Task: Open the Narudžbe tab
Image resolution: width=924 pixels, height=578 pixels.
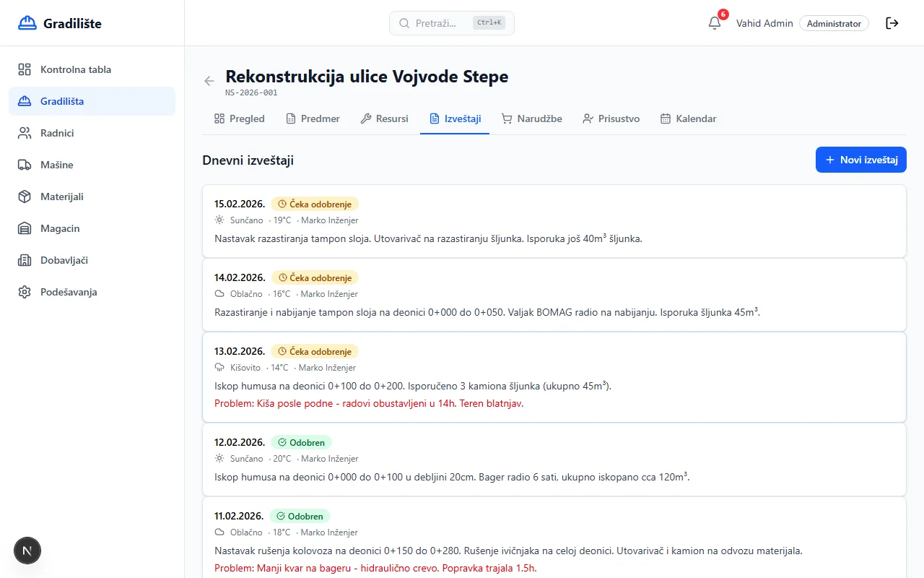Action: tap(532, 118)
